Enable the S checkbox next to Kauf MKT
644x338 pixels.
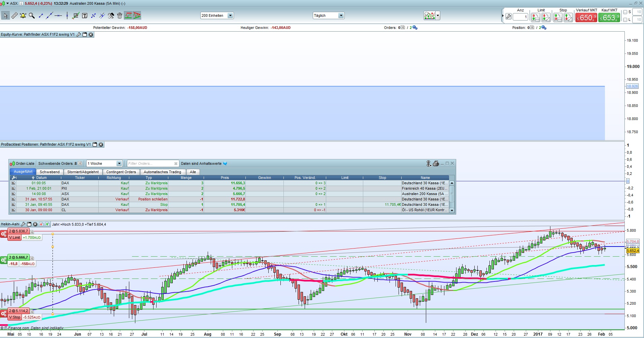[x=625, y=12]
